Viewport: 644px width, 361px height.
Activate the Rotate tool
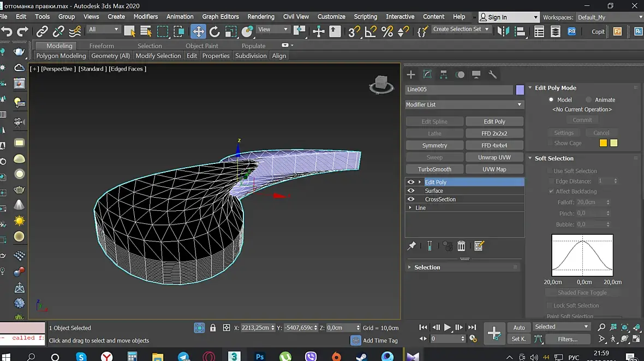pyautogui.click(x=214, y=31)
